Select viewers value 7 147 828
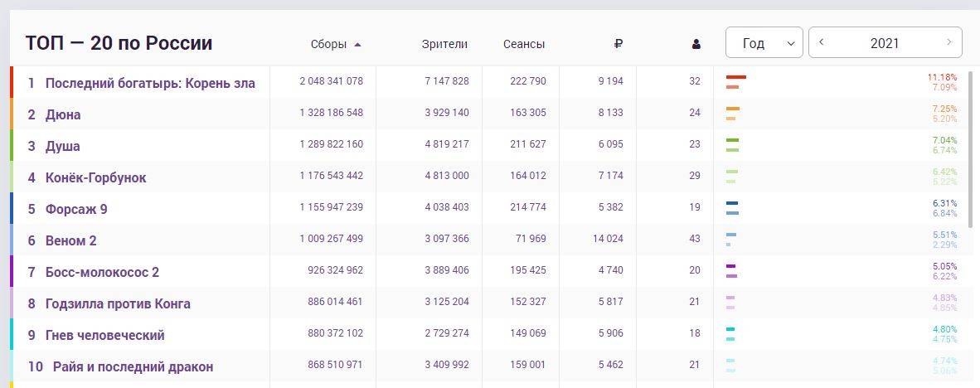980x388 pixels. (447, 81)
